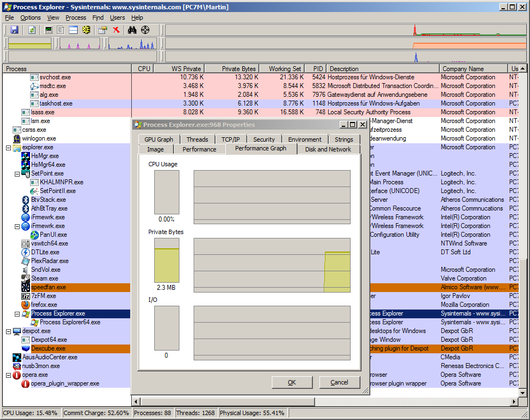The image size is (530, 420).
Task: Sort by the Private Bytes column header
Action: click(232, 68)
